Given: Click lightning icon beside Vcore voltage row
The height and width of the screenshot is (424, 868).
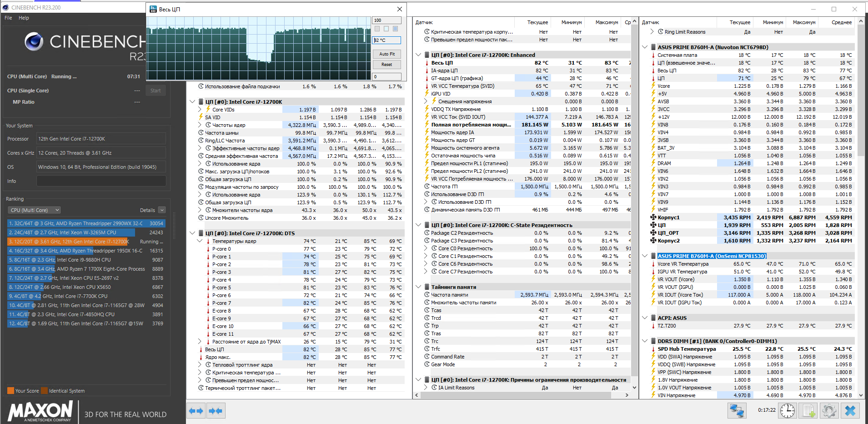Looking at the screenshot, I should [x=653, y=86].
